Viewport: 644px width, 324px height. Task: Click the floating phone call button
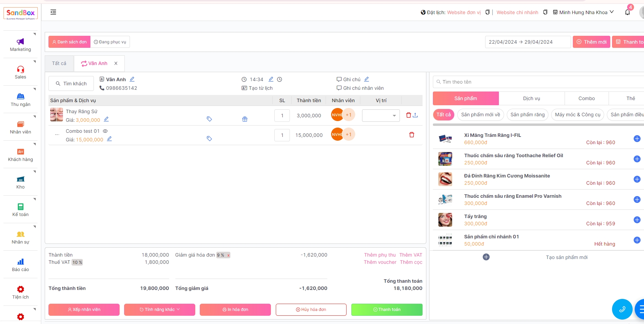point(622,309)
